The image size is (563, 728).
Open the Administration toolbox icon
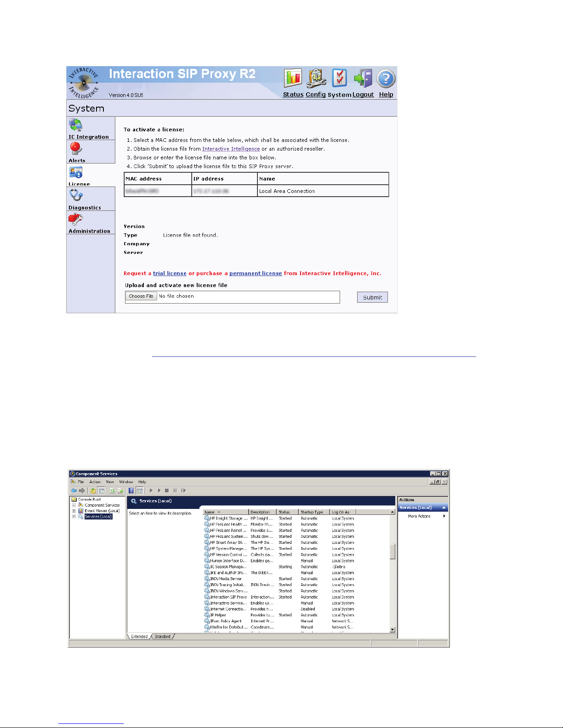pos(76,220)
